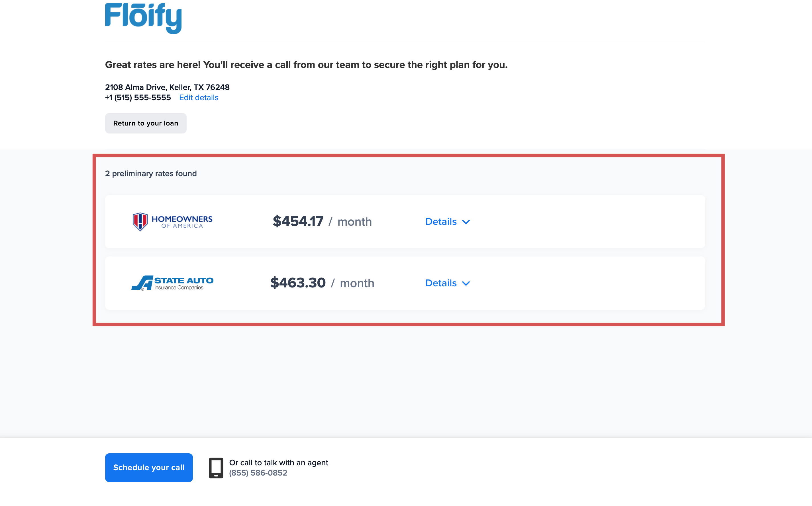This screenshot has width=812, height=506.
Task: Click the Homeowners of America wordmark text
Action: click(182, 221)
